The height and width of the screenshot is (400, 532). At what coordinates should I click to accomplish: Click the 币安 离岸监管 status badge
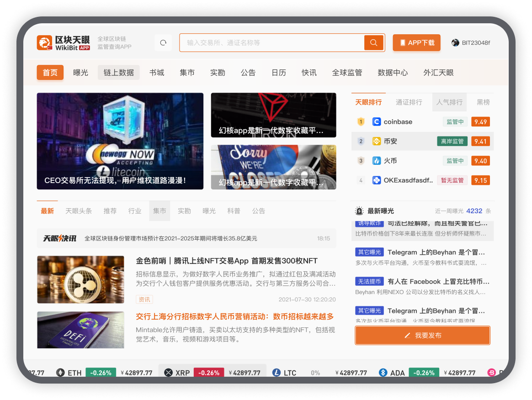[x=452, y=142]
